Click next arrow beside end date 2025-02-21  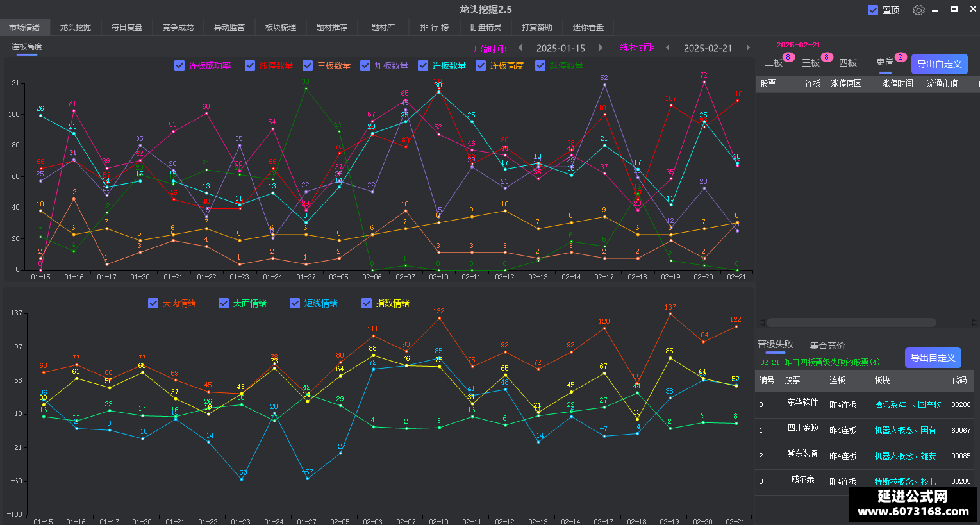pyautogui.click(x=748, y=47)
